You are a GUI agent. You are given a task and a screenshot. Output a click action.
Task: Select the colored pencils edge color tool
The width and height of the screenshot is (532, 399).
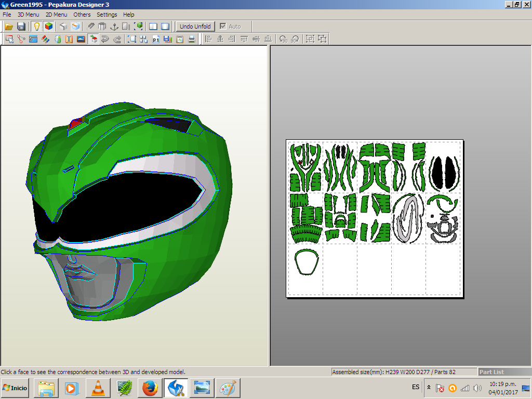[x=45, y=39]
